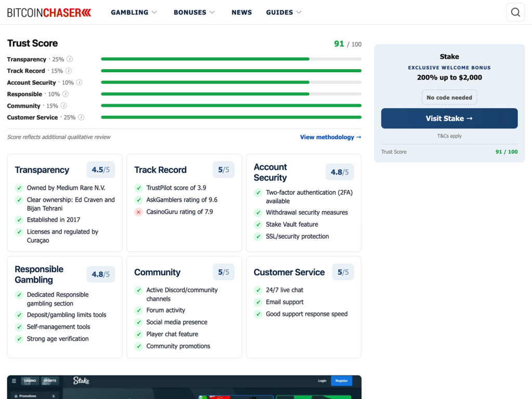Viewport: 532px width, 399px height.
Task: Click the Visit Stake button
Action: (x=449, y=118)
